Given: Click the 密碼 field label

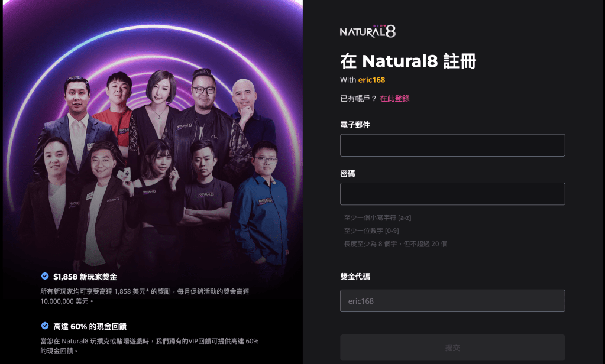Looking at the screenshot, I should pos(348,174).
